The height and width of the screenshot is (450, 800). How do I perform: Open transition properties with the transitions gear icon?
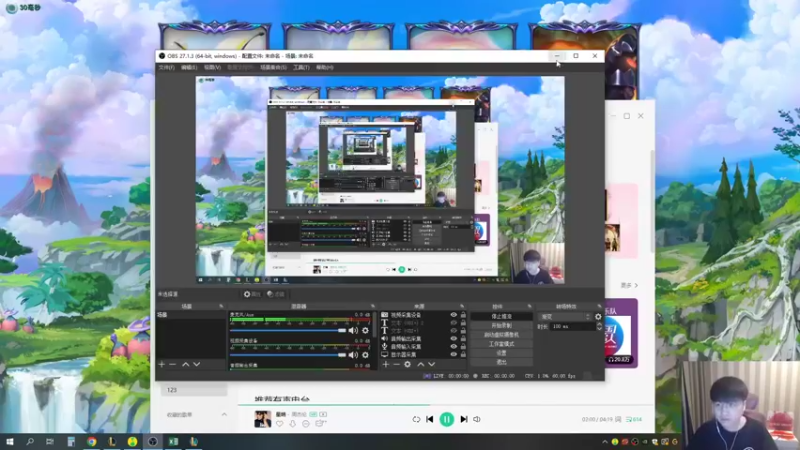[x=598, y=317]
